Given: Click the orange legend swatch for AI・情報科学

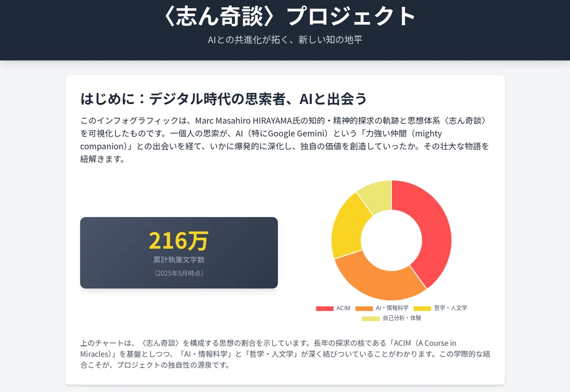Looking at the screenshot, I should [x=364, y=308].
